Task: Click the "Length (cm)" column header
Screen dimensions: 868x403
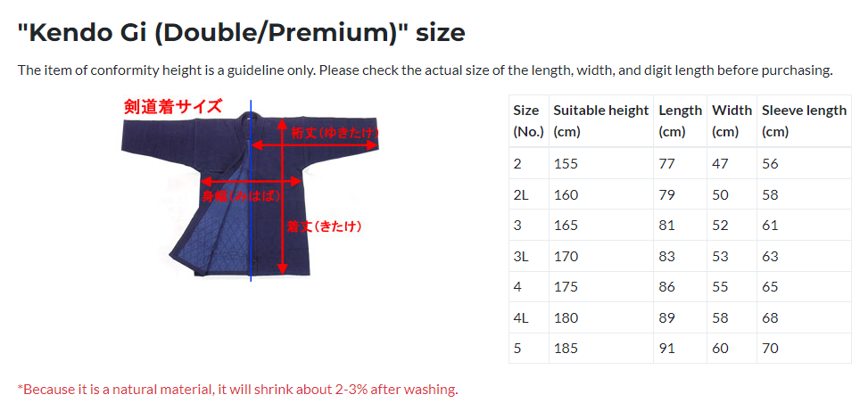Action: point(680,120)
